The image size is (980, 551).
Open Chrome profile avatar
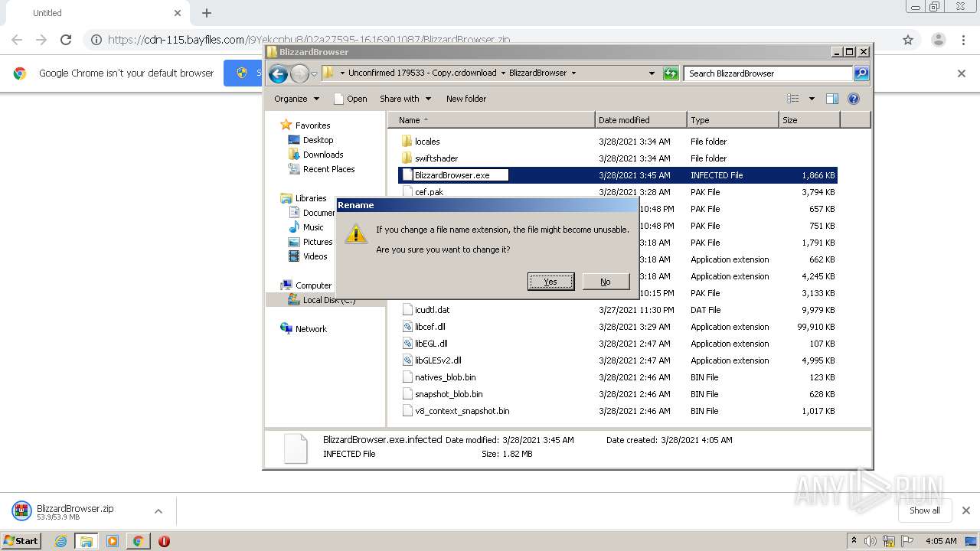938,40
